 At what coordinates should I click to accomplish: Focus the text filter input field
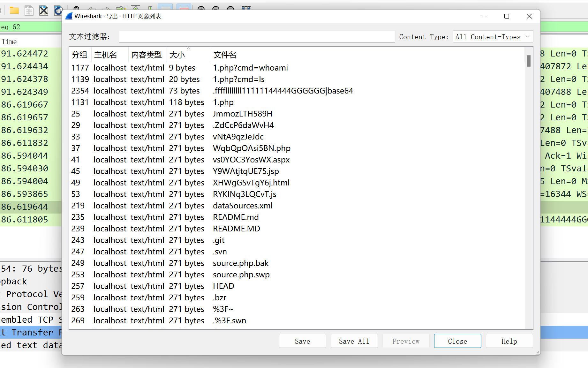[x=257, y=36]
